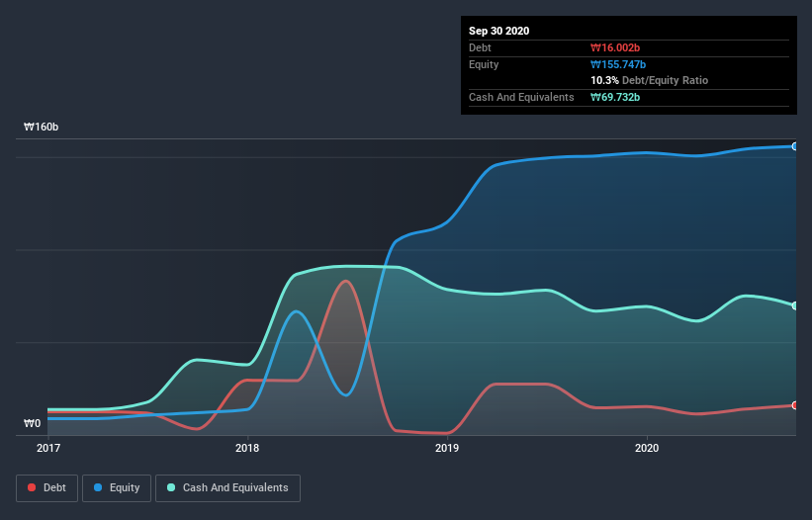812x520 pixels.
Task: Select the Debt endpoint marker at Sep 2020
Action: [x=795, y=405]
